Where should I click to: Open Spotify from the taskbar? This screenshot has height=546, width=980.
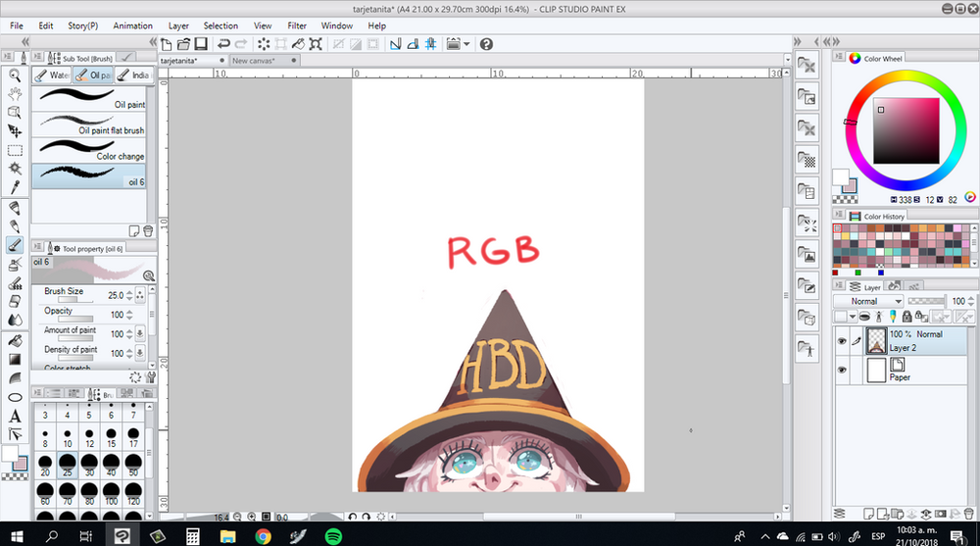tap(333, 536)
